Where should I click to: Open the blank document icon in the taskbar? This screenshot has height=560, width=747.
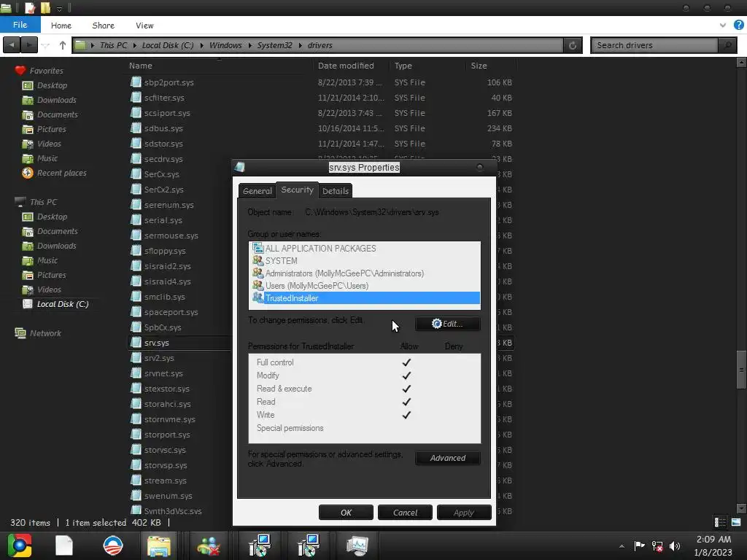point(64,545)
